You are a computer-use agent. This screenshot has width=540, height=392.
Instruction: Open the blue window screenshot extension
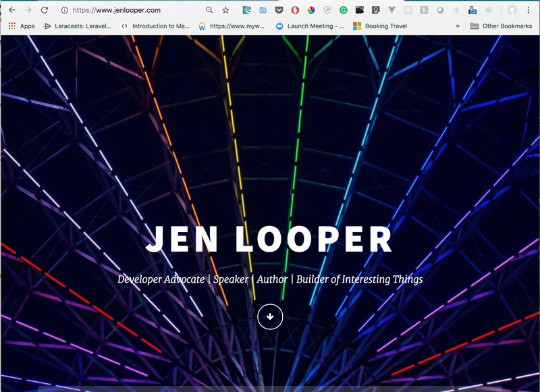coord(263,10)
